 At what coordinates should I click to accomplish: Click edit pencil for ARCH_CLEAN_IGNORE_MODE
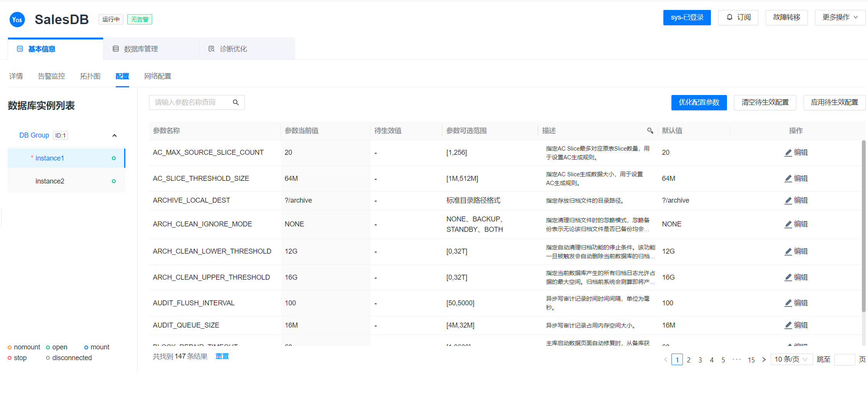coord(788,224)
